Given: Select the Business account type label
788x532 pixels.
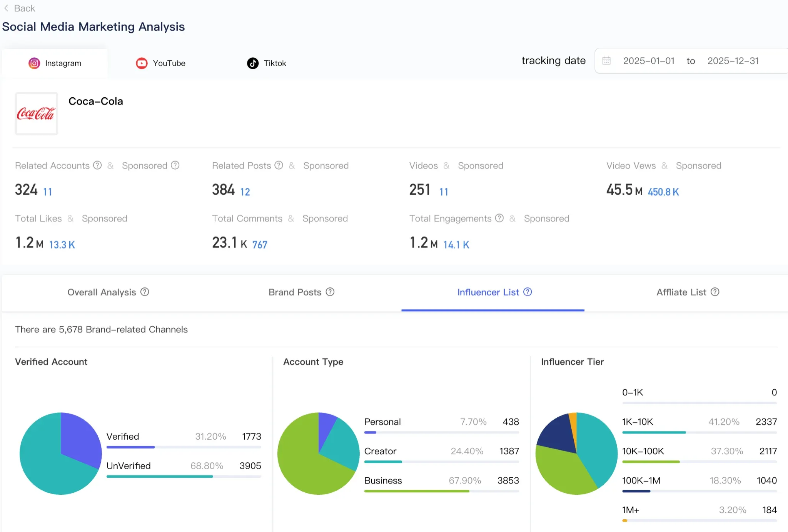Looking at the screenshot, I should [383, 480].
